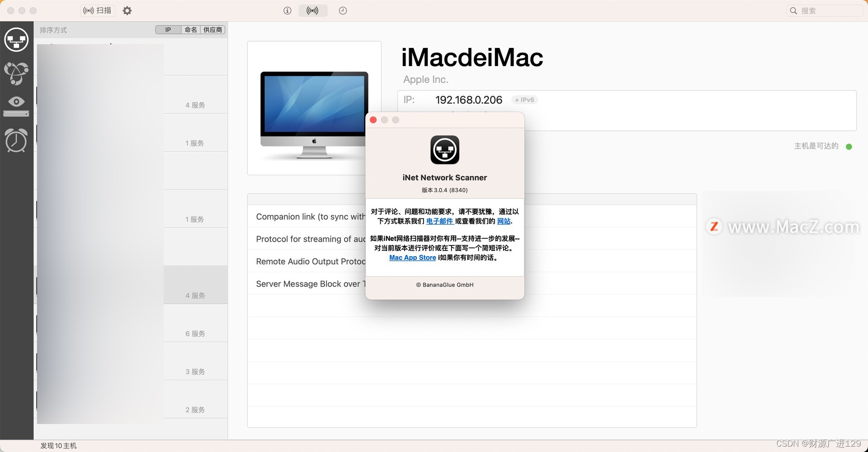Switch to the scan signal view icon
868x452 pixels.
click(312, 10)
